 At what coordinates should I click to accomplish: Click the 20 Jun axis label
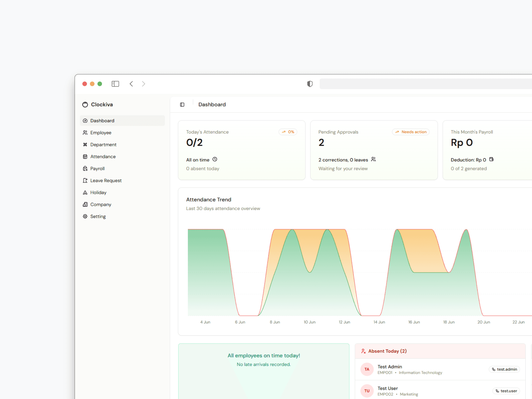(x=484, y=322)
